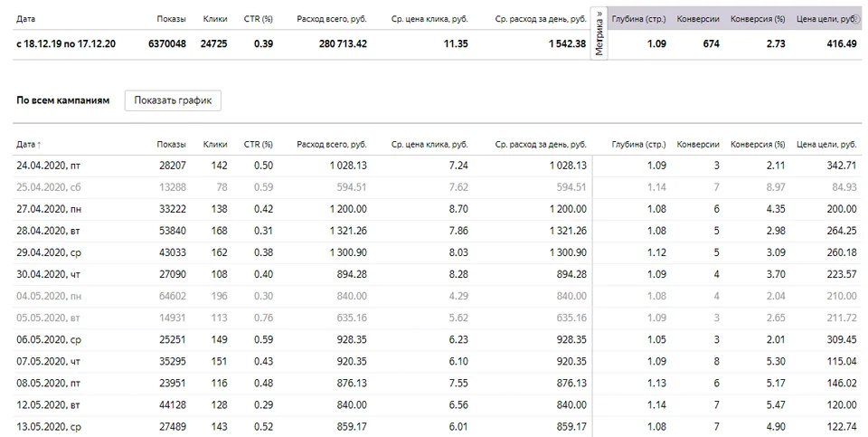
Task: Sort campaigns table by Глубина (стр.) header
Action: click(x=638, y=144)
